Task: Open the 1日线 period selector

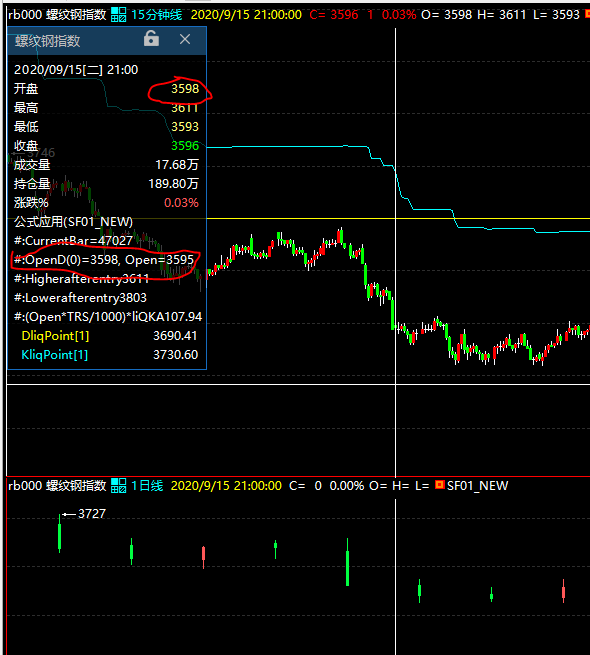Action: (x=147, y=486)
